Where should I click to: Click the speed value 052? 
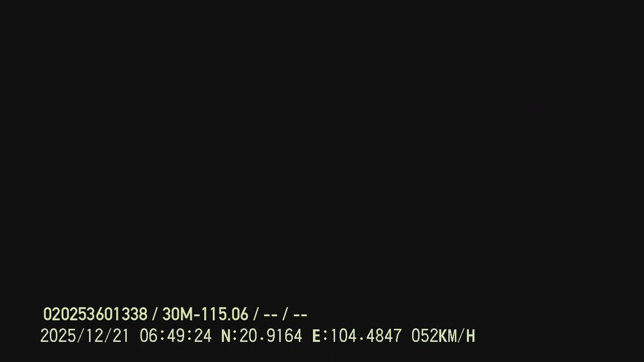(425, 336)
